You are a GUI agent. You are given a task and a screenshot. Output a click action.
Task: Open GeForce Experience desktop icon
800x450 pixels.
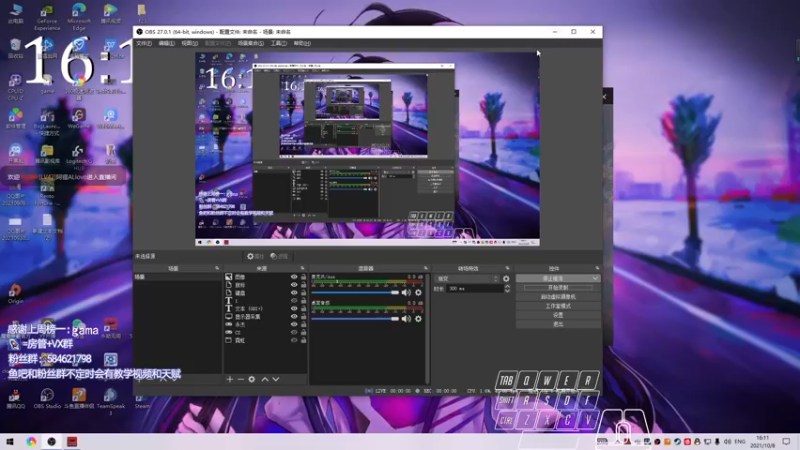(47, 17)
